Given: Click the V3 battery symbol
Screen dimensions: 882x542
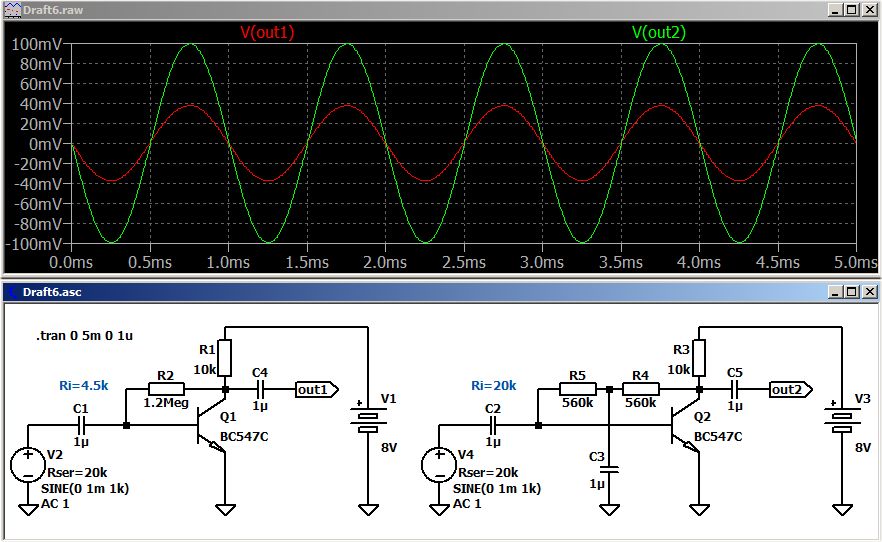Looking at the screenshot, I should pos(842,420).
